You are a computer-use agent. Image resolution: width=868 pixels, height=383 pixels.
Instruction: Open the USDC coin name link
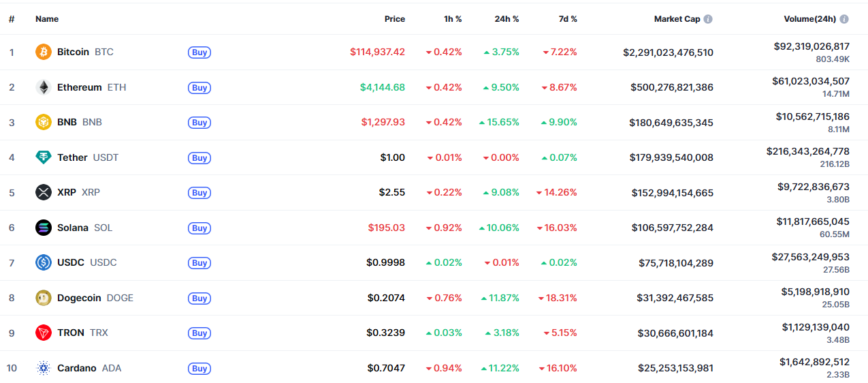(x=71, y=262)
